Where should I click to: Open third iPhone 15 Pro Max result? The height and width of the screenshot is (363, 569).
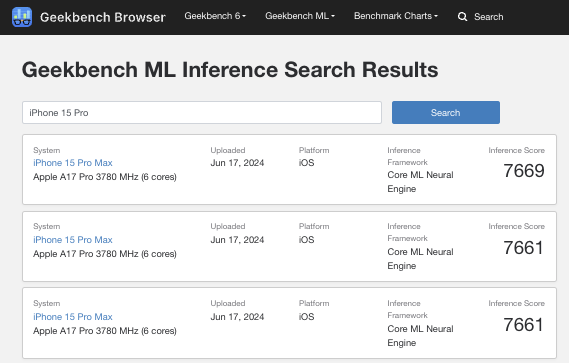point(73,317)
